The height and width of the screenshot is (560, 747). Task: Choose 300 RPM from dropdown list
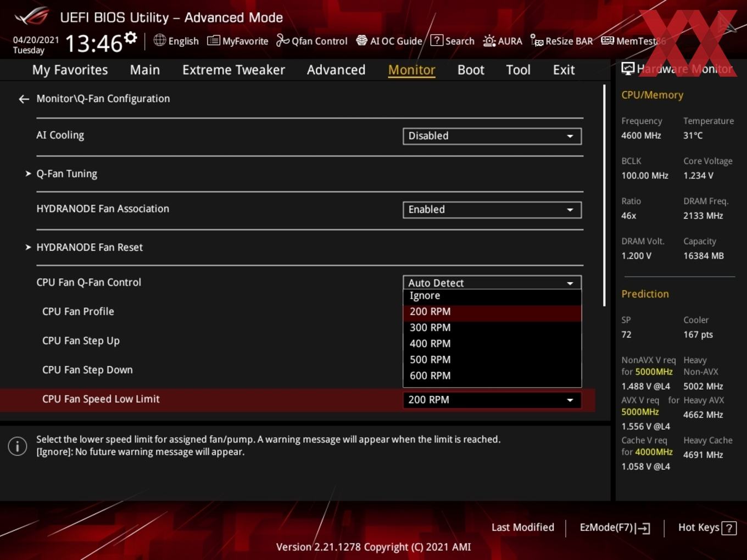coord(492,328)
